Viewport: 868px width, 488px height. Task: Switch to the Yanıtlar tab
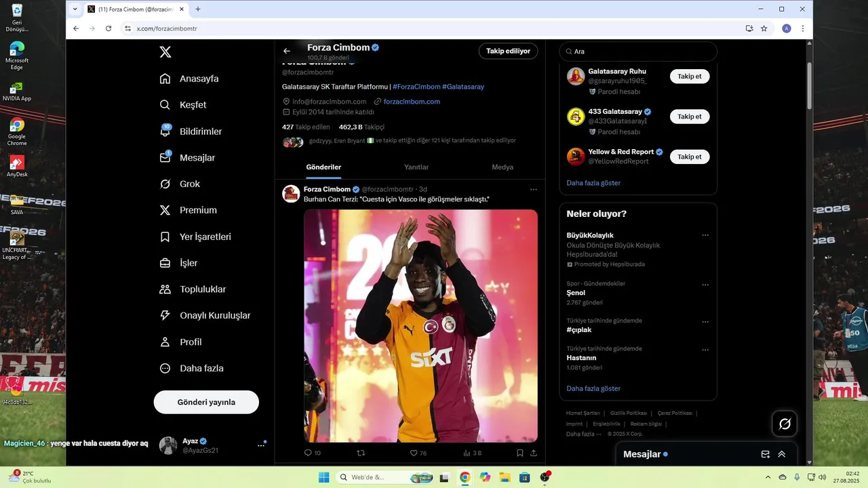click(416, 167)
